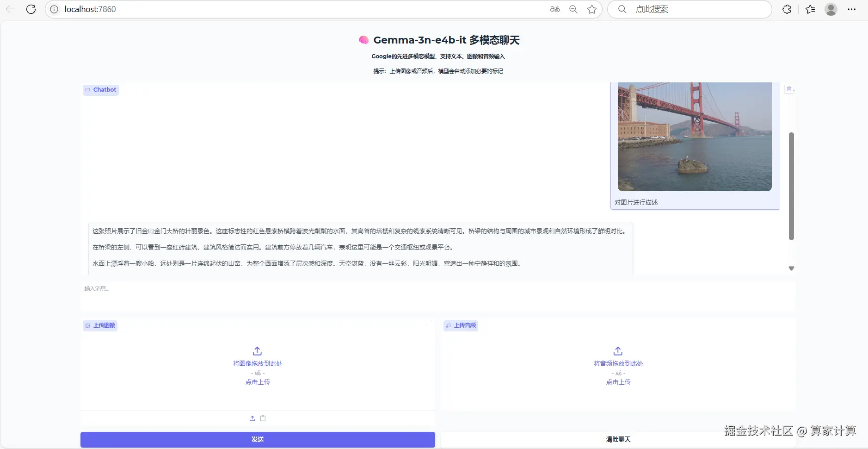Click the 将图像拖放到此处 dropzone text
Screen dimensions: 868x449
pos(258,363)
